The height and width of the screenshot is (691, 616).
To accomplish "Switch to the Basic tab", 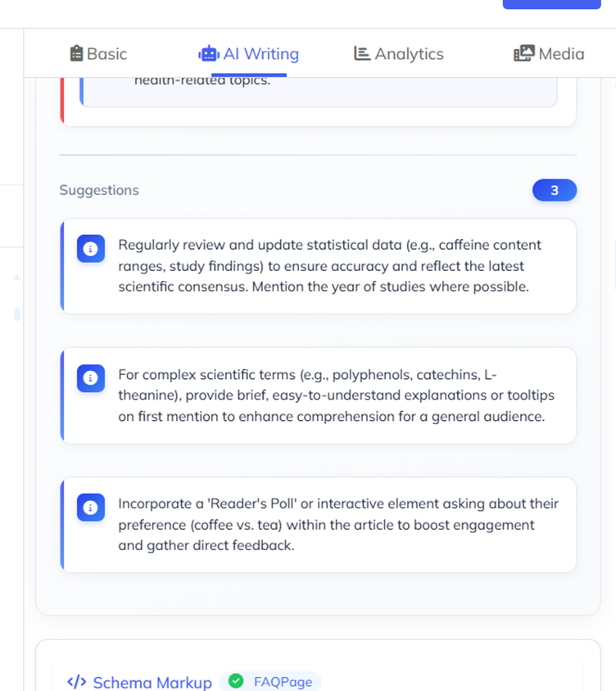I will [98, 53].
